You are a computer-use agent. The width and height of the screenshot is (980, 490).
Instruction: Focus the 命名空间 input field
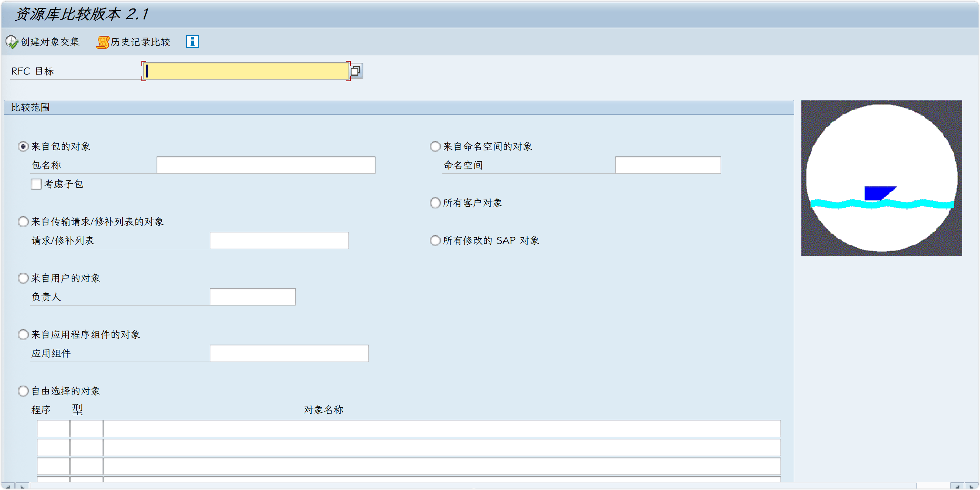[x=667, y=165]
